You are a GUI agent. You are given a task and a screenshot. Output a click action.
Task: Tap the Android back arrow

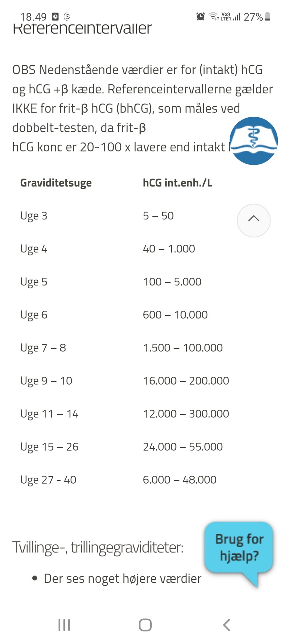click(226, 625)
